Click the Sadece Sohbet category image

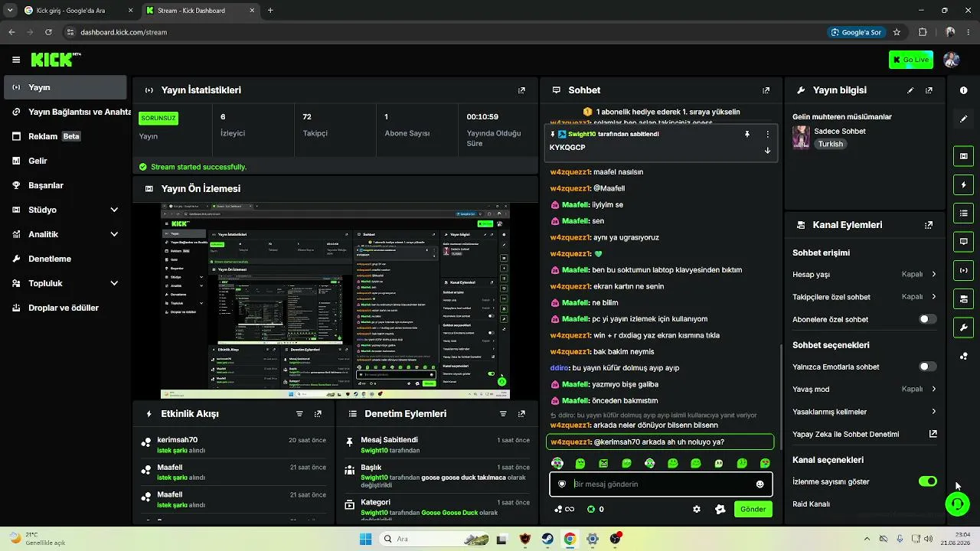coord(801,137)
